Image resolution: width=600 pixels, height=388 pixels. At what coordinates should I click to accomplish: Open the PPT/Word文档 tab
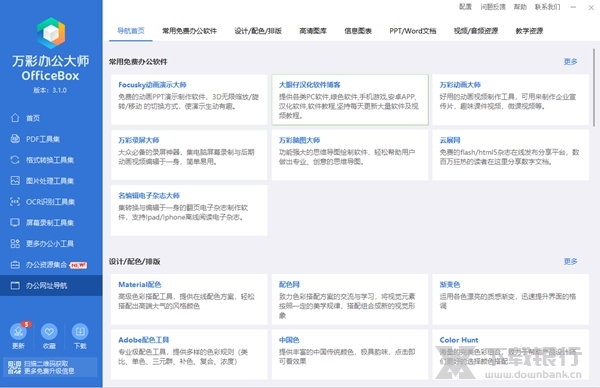point(413,31)
